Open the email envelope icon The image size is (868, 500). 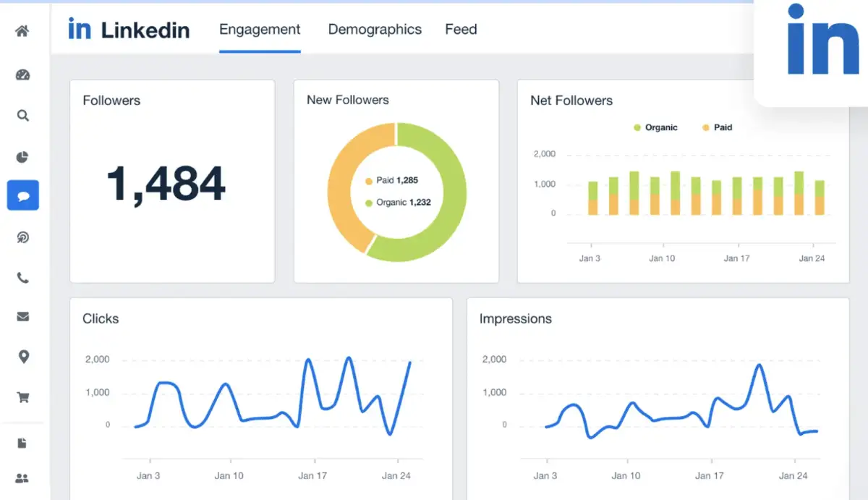point(22,316)
